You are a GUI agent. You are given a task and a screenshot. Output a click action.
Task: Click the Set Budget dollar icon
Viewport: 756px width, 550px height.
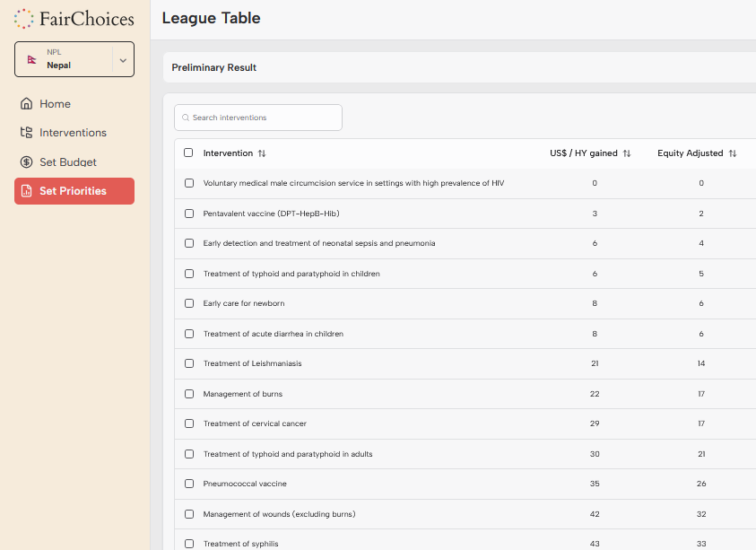click(26, 162)
